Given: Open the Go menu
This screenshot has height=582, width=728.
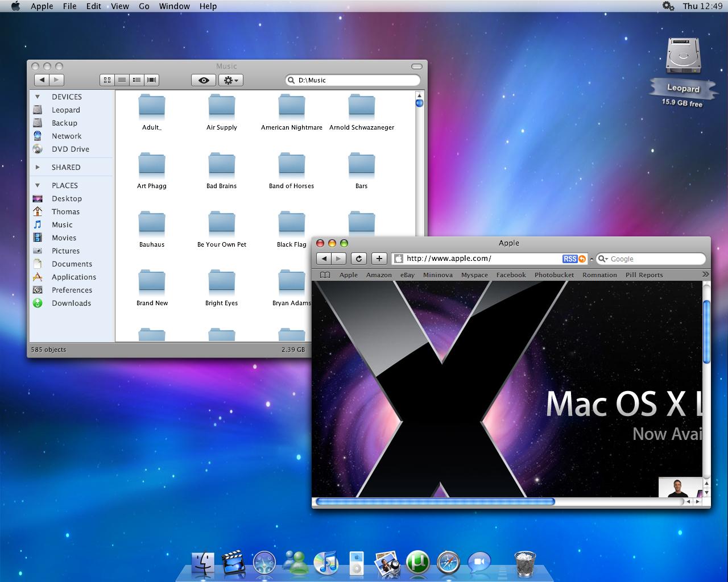Looking at the screenshot, I should click(x=144, y=6).
